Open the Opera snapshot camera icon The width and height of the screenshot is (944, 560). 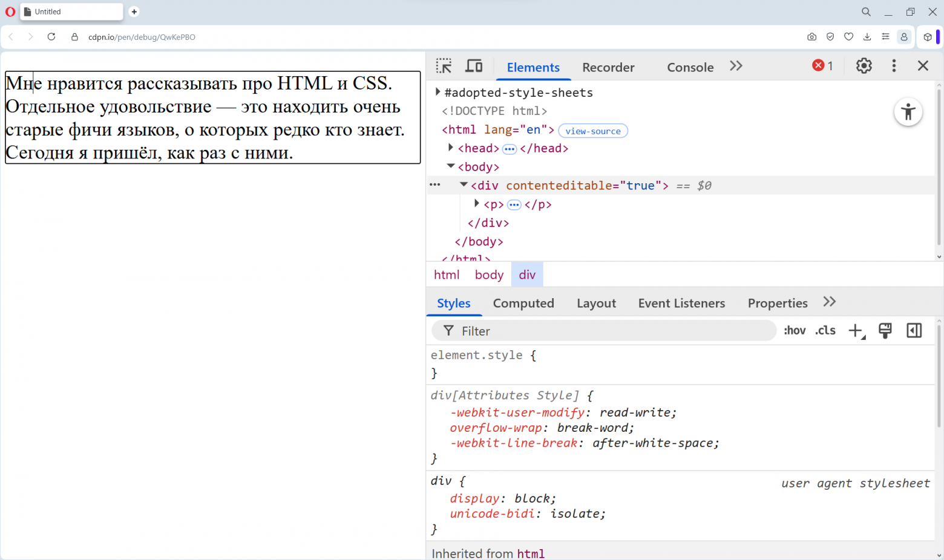(x=812, y=37)
